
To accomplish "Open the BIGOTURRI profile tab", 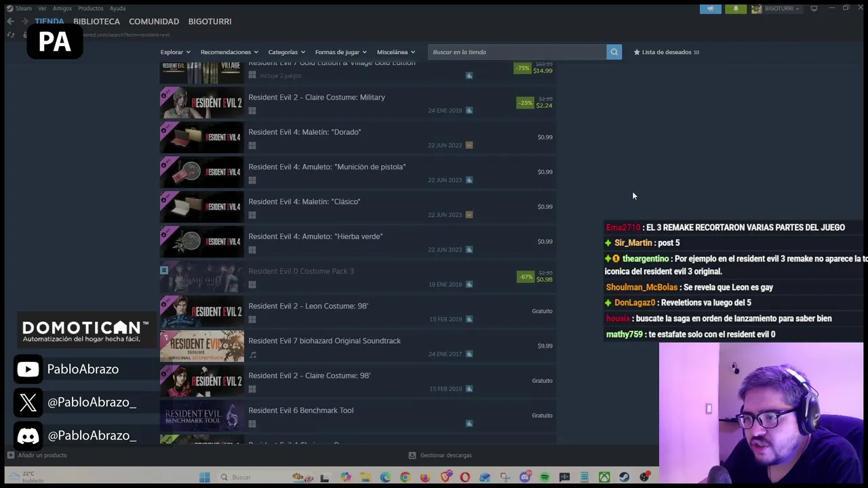I will 210,22.
